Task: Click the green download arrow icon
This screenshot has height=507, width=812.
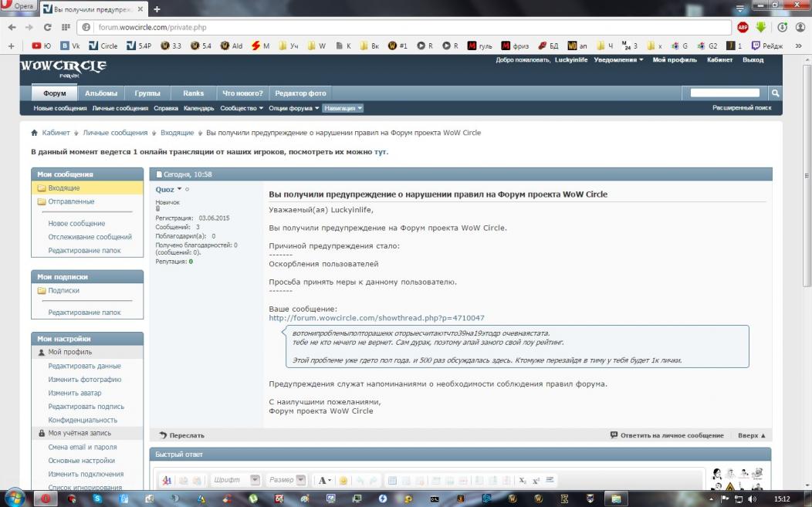Action: pyautogui.click(x=760, y=27)
